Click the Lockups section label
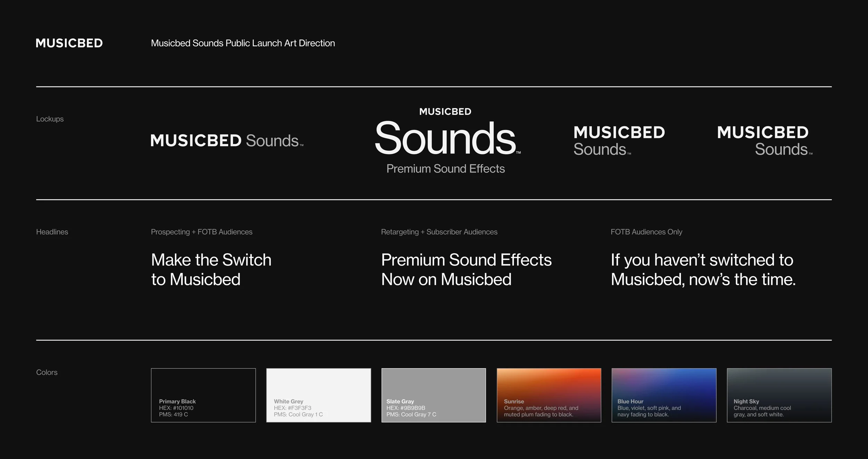 point(50,119)
